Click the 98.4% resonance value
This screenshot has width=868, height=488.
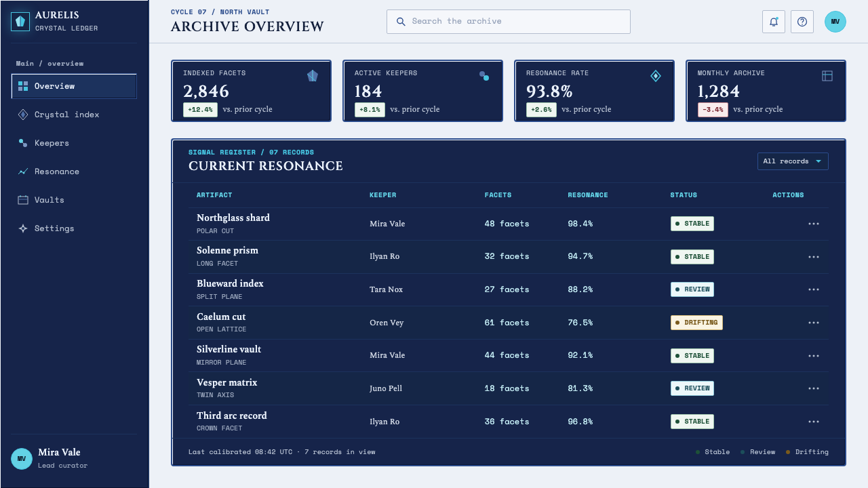[580, 224]
